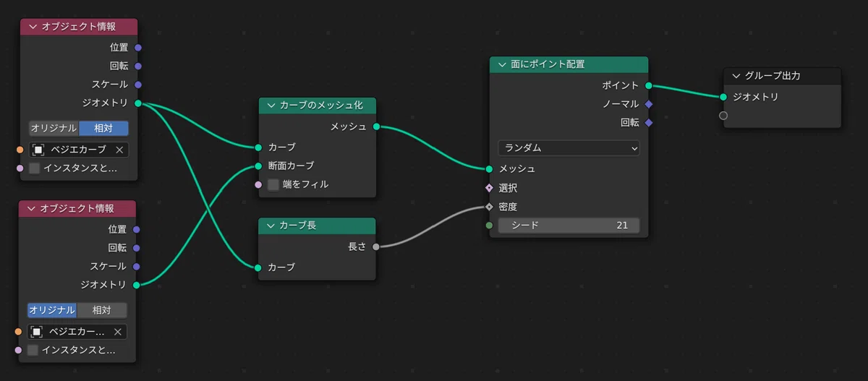The width and height of the screenshot is (868, 381).
Task: Enable the 端をフィル checkbox
Action: (x=273, y=184)
